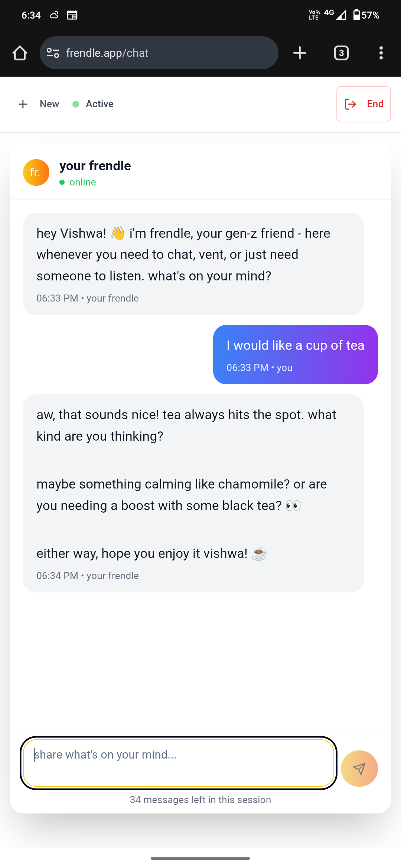
Task: Tap the 'your frendle' chat title
Action: [95, 166]
